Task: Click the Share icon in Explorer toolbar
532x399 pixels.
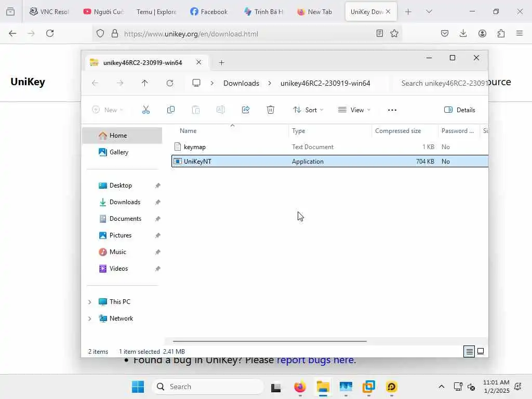Action: coord(246,110)
